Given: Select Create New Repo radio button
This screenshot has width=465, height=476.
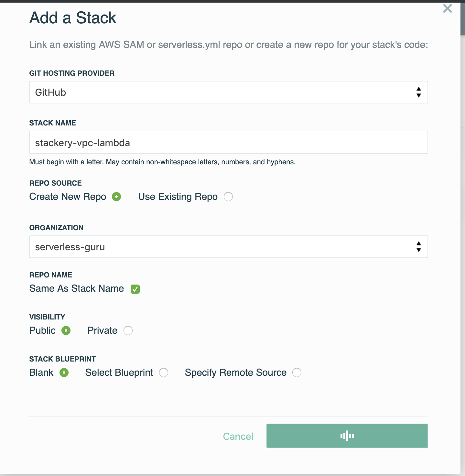Looking at the screenshot, I should coord(116,197).
